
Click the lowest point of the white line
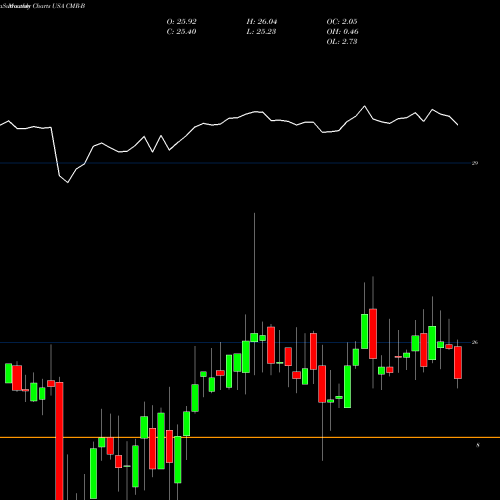pos(68,182)
